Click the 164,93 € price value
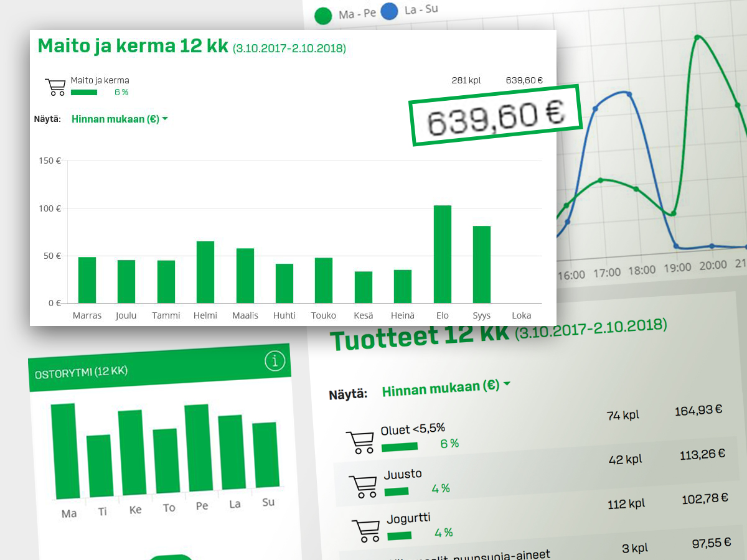The width and height of the screenshot is (747, 560). point(698,410)
